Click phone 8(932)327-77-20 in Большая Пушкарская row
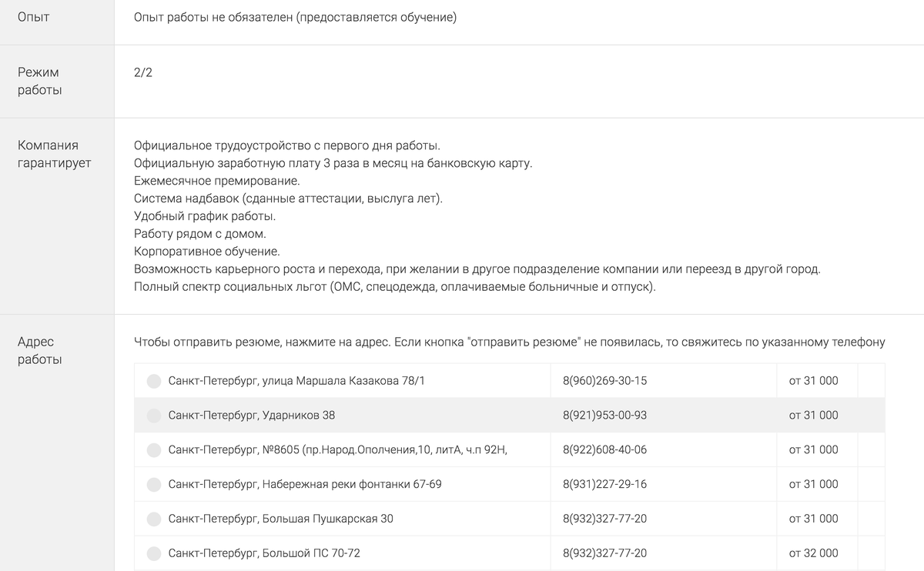Viewport: 924px width, 571px height. coord(604,519)
